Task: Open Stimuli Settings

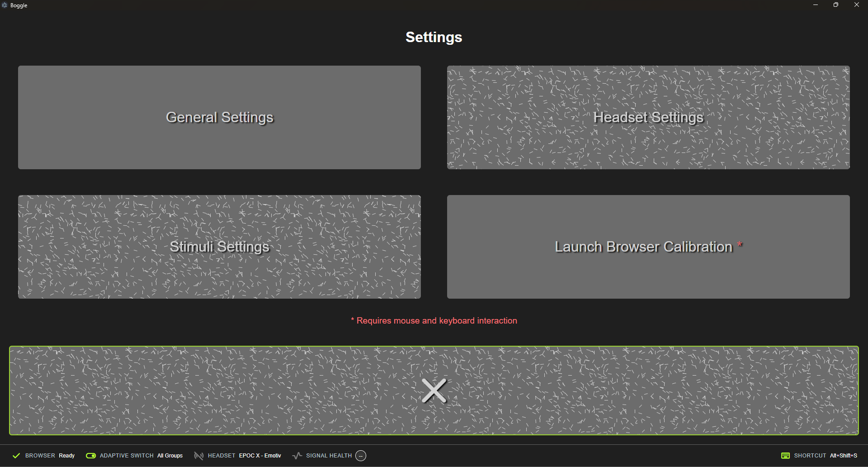Action: (219, 247)
